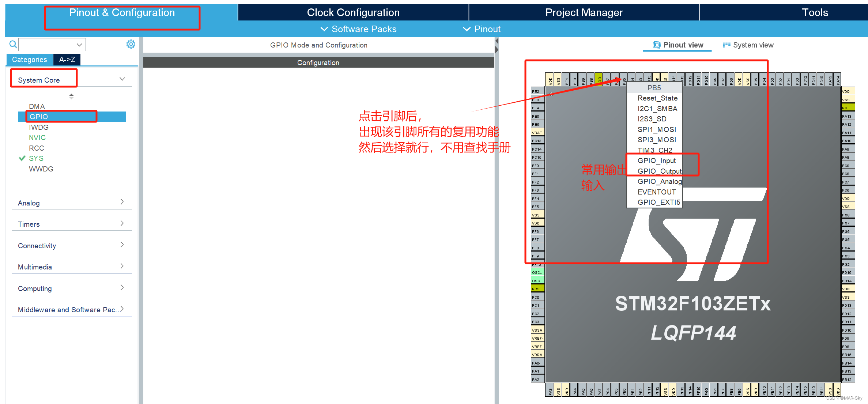Expand the Computing category
The height and width of the screenshot is (404, 868).
tap(122, 288)
